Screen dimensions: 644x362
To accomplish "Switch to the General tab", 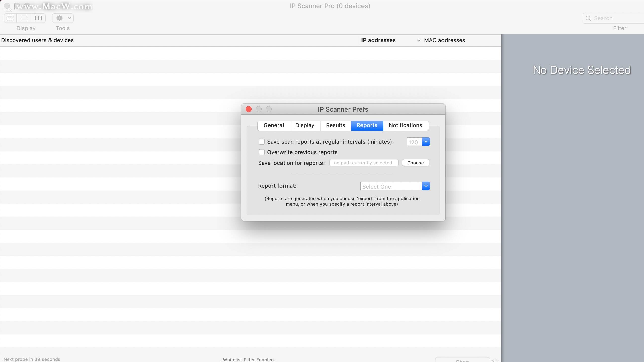I will [x=274, y=125].
